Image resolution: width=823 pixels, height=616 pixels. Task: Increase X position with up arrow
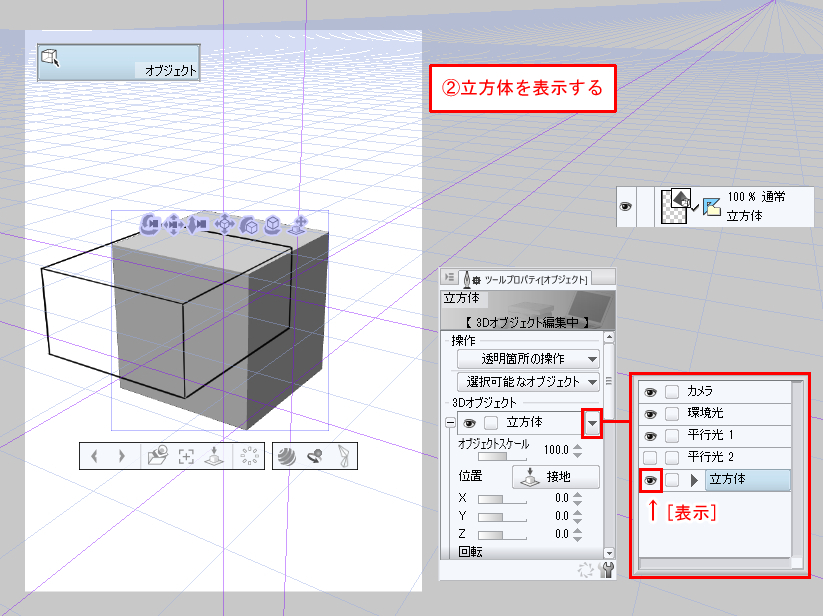(577, 494)
